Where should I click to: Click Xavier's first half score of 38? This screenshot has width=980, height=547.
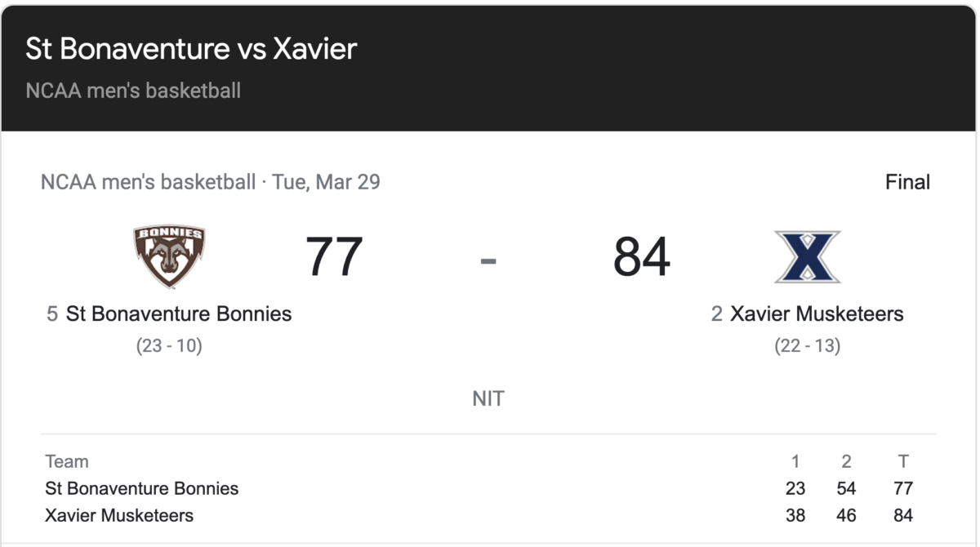tap(795, 515)
